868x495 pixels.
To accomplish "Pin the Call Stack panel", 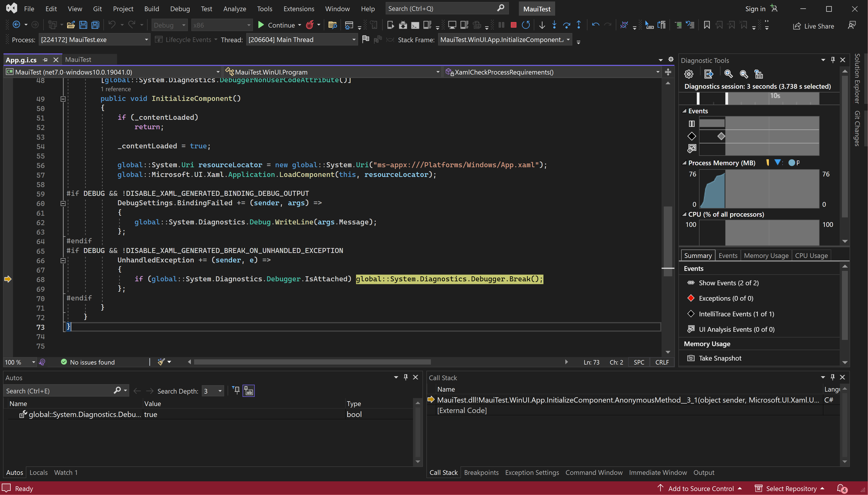I will [x=832, y=377].
